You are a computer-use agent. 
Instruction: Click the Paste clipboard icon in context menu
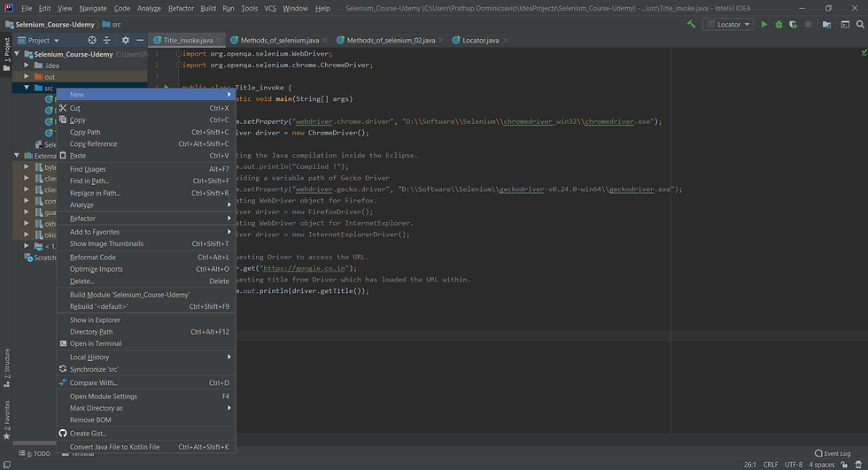click(x=63, y=156)
